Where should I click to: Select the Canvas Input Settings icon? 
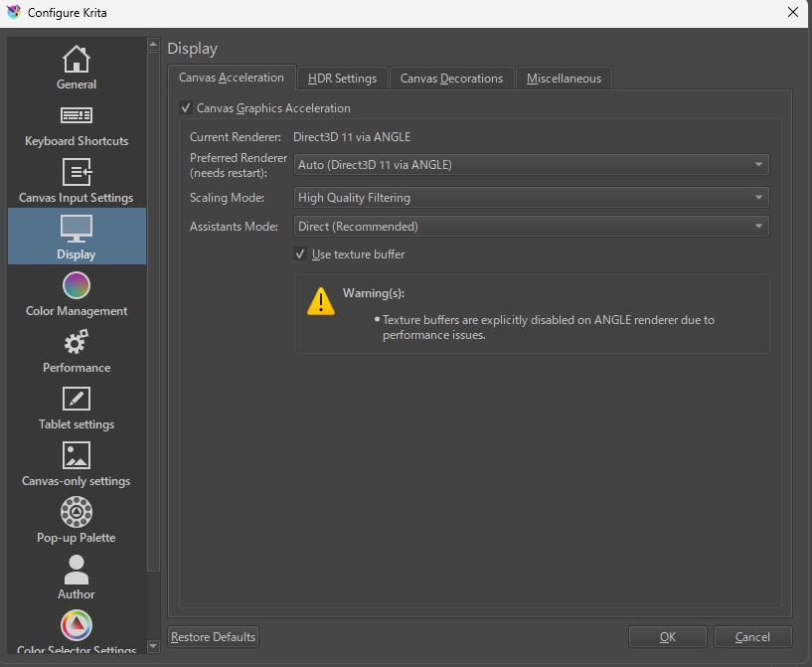pos(77,172)
